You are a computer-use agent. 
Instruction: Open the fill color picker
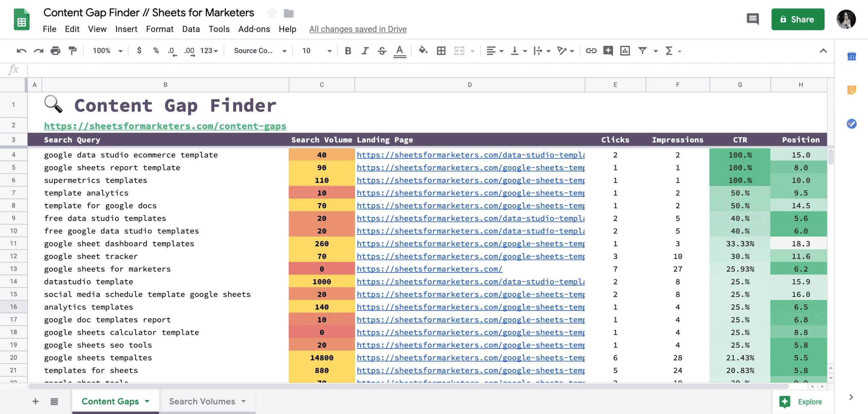(423, 51)
